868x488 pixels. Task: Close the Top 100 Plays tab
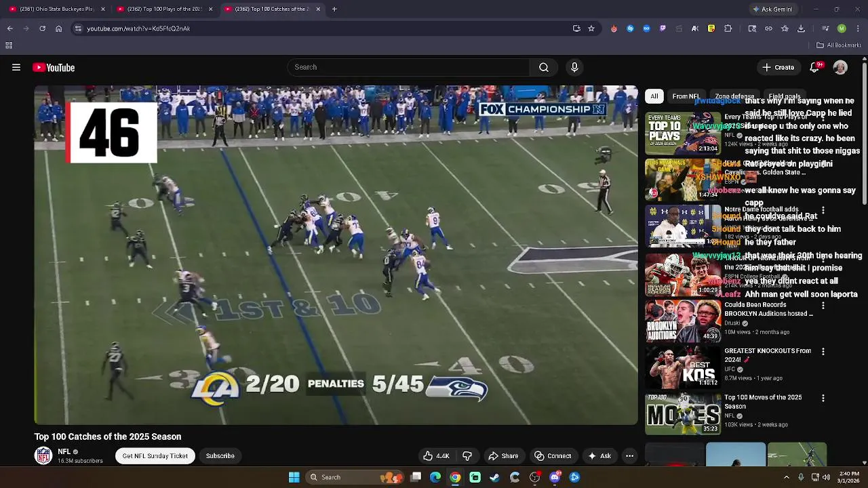tap(210, 9)
